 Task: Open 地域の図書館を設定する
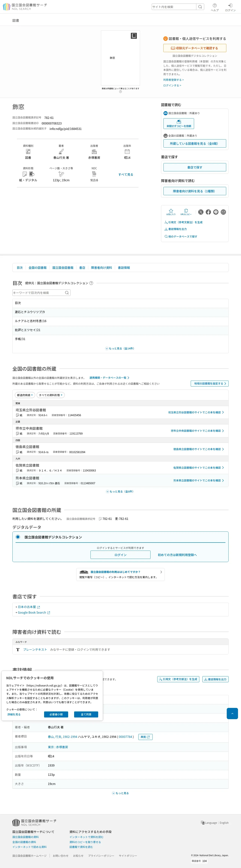(209, 383)
